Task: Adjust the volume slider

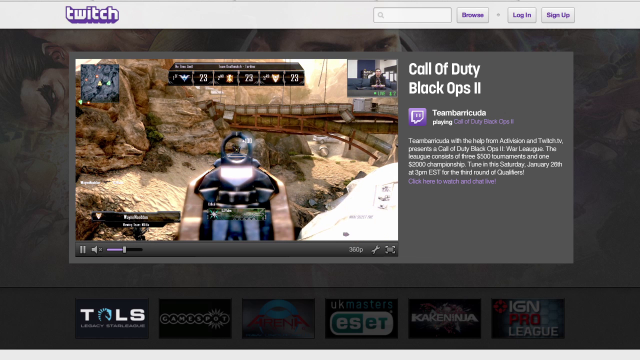Action: (x=124, y=249)
